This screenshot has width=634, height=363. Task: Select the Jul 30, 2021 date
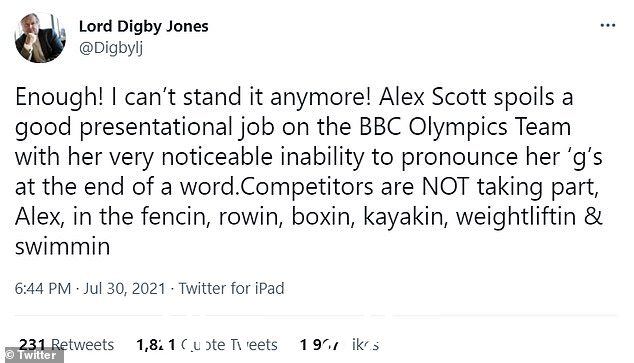click(125, 289)
